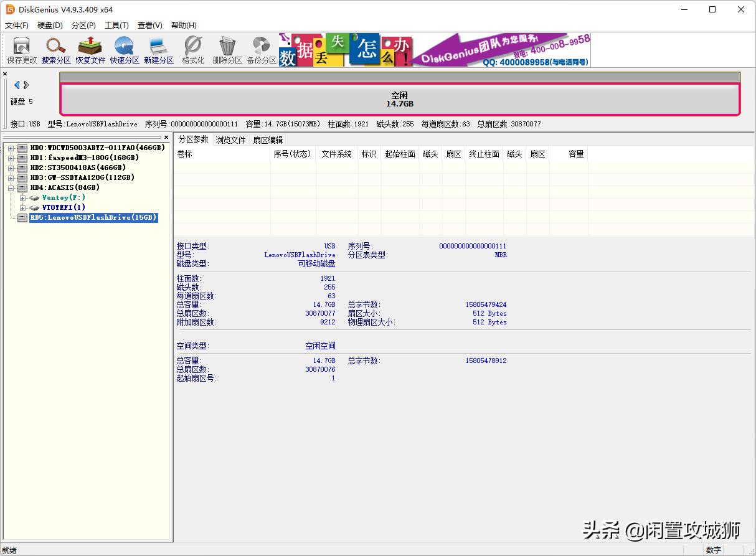
Task: Click the 快速分区 (Quick Partition) icon
Action: tap(125, 50)
